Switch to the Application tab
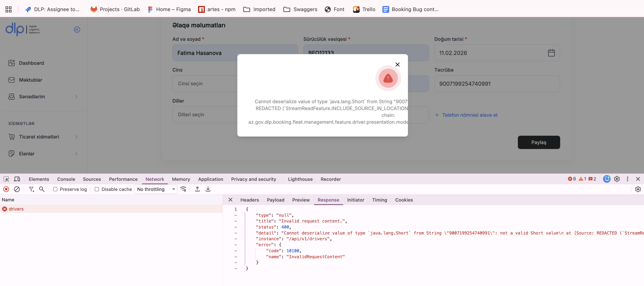644x286 pixels. (x=210, y=179)
